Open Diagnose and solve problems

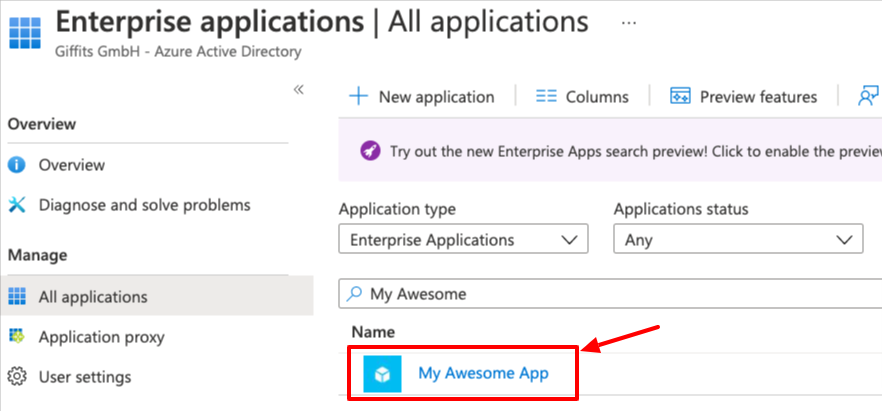145,205
